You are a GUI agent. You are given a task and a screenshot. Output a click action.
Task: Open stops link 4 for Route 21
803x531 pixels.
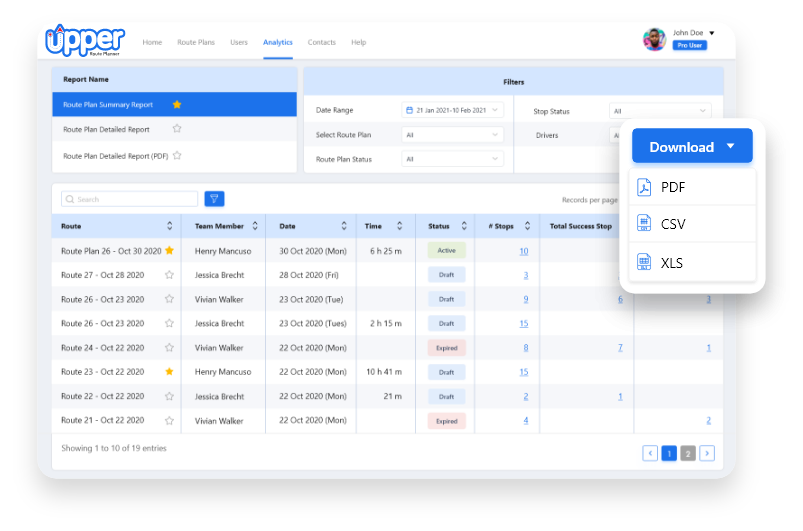click(525, 420)
